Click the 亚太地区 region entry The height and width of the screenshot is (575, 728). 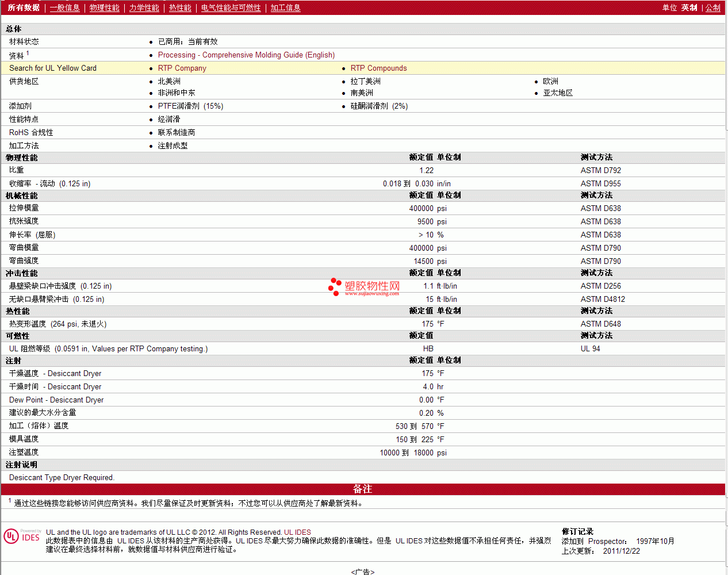tap(558, 93)
